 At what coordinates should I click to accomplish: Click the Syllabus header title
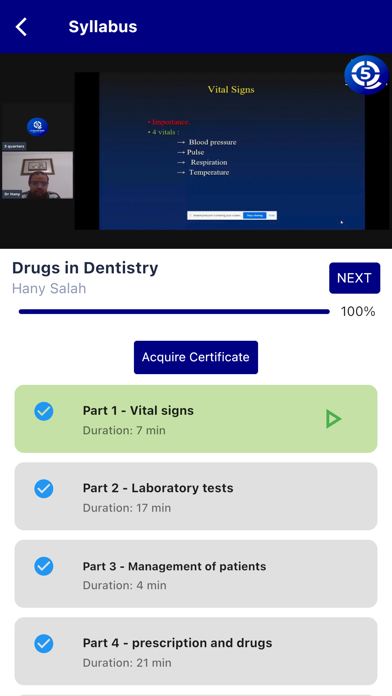103,27
